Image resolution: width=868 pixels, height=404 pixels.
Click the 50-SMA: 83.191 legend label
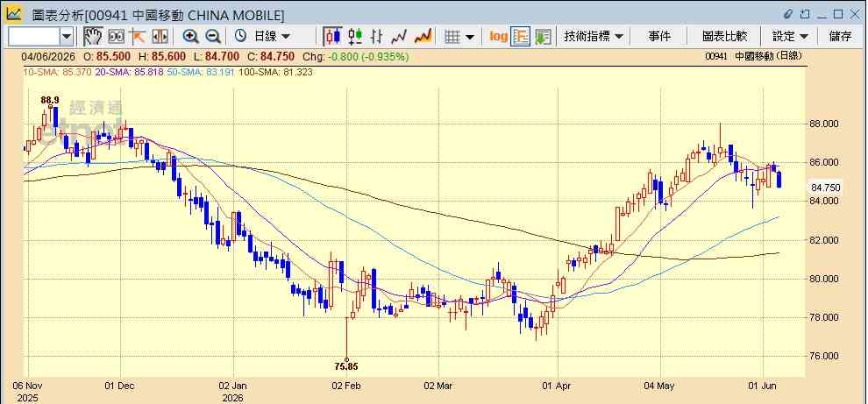click(201, 72)
